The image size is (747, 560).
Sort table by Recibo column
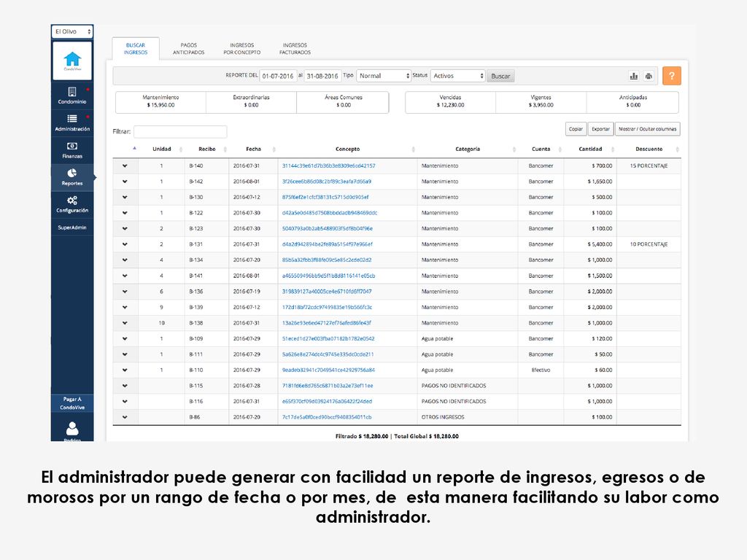206,149
